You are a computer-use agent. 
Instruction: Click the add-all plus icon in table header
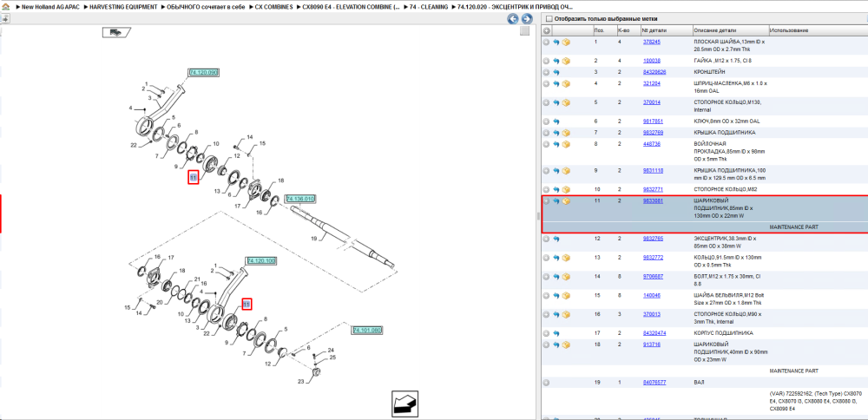[546, 30]
